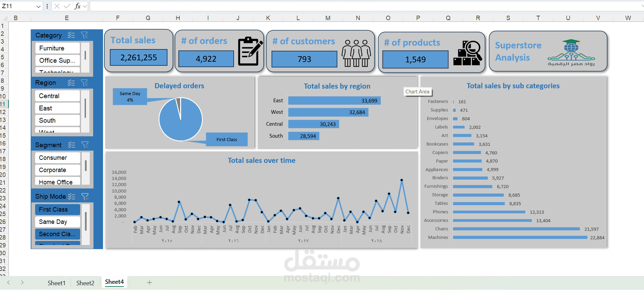This screenshot has width=644, height=290.
Task: Expand the formula bar with the chevron at its end
Action: tap(642, 6)
